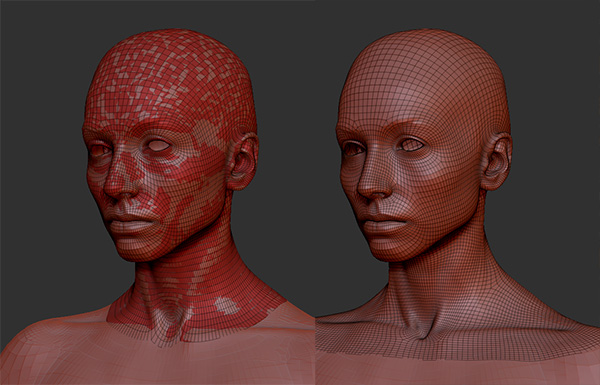Click the nose tip of the left head
The width and height of the screenshot is (600, 385).
[x=118, y=189]
